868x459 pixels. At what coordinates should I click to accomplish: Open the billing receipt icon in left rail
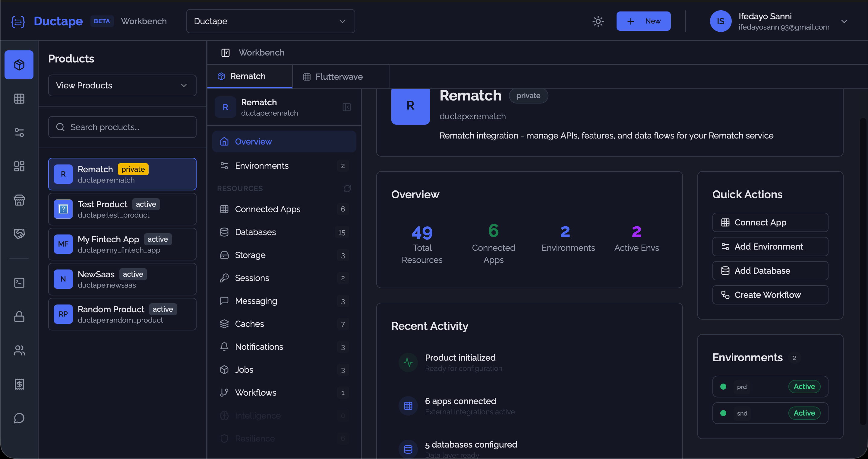19,384
